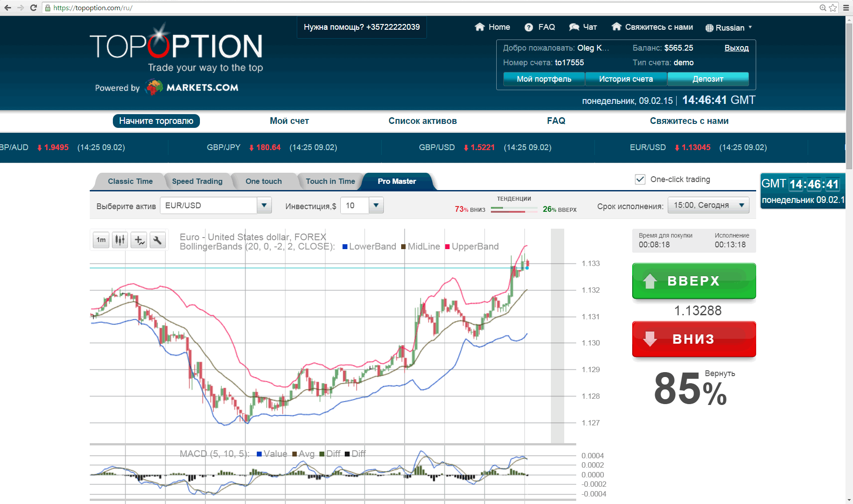The height and width of the screenshot is (504, 853).
Task: Click the 1m timeframe chart button
Action: (101, 240)
